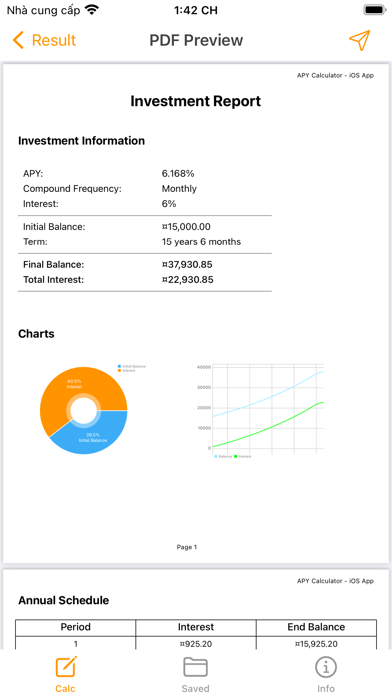Tap the Page 1 footer label
Viewport: 392px width, 696px height.
pyautogui.click(x=187, y=547)
